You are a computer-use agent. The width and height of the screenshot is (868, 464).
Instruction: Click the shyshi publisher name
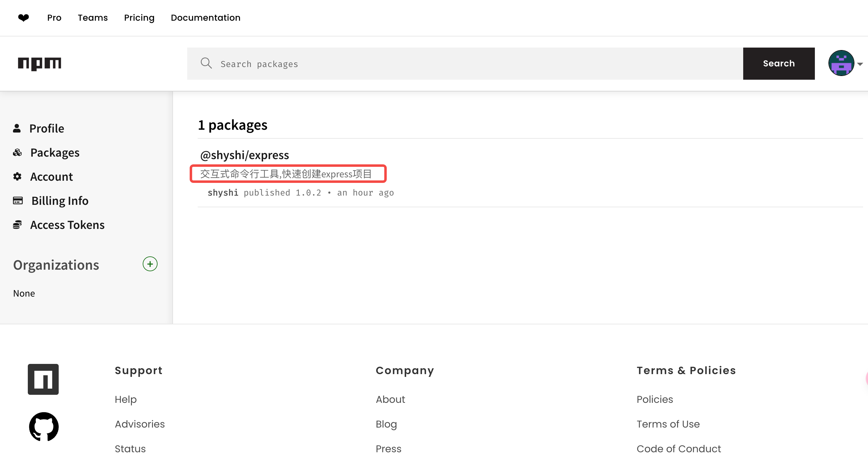coord(223,192)
